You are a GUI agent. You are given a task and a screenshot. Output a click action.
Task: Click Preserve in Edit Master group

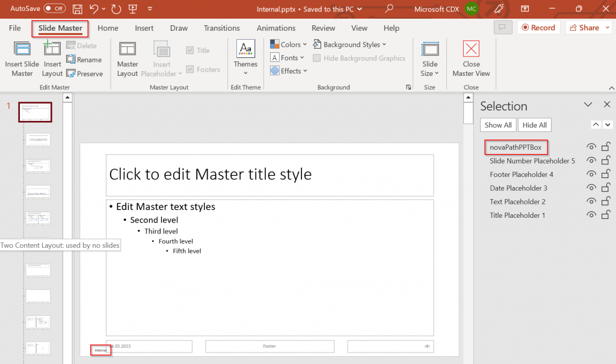click(84, 73)
